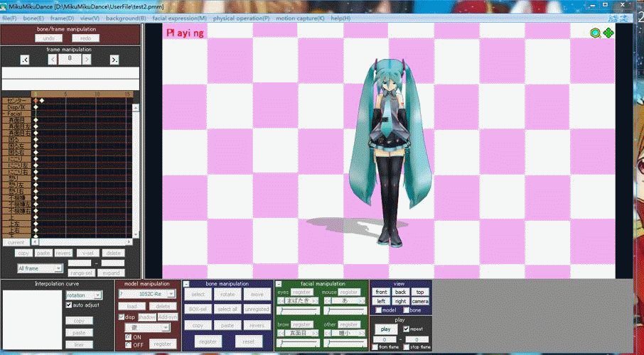Collapse the bone manipulation panel
This screenshot has width=644, height=355.
186,283
